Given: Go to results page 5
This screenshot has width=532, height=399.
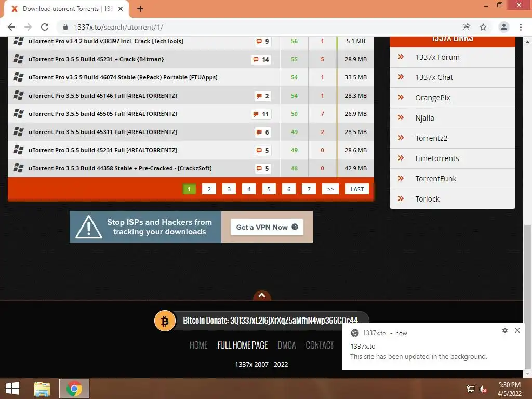Looking at the screenshot, I should pyautogui.click(x=269, y=189).
